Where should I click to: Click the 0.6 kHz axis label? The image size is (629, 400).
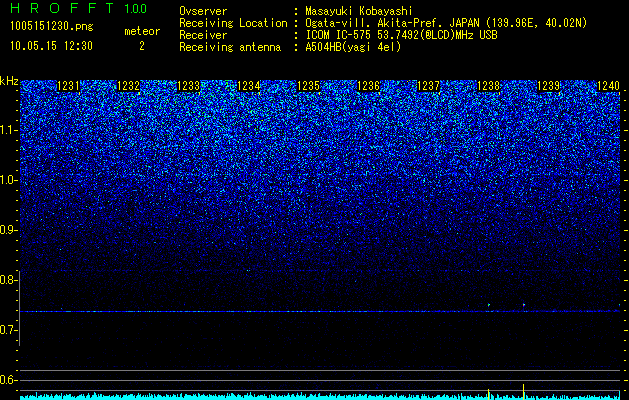pos(8,380)
